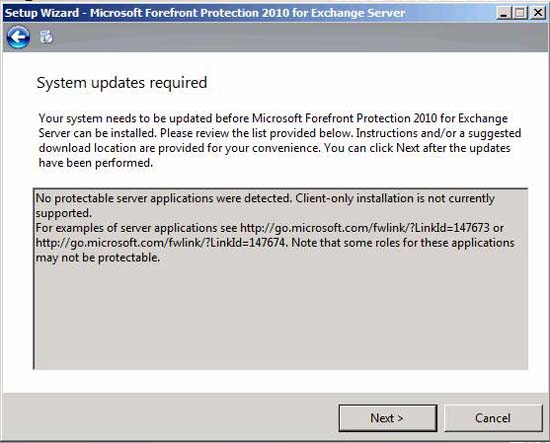This screenshot has width=550, height=443.
Task: Click empty area of gray message box
Action: 281,316
